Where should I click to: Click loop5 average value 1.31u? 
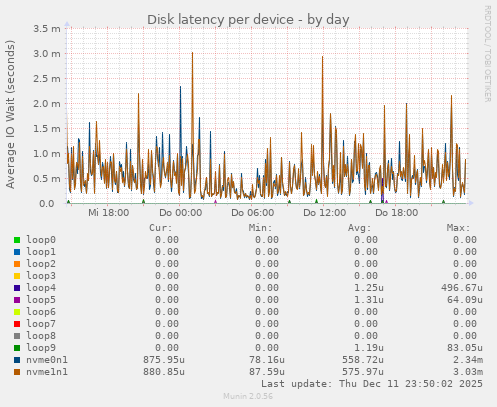tap(369, 300)
